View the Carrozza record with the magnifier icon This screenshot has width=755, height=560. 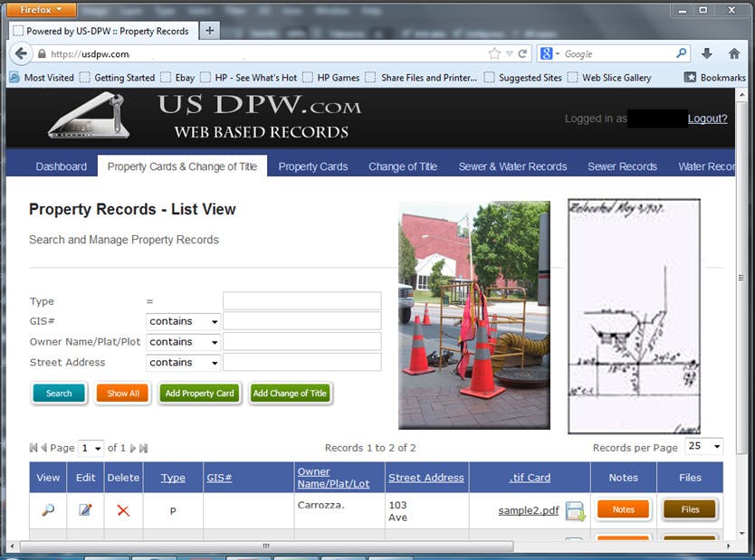point(48,510)
